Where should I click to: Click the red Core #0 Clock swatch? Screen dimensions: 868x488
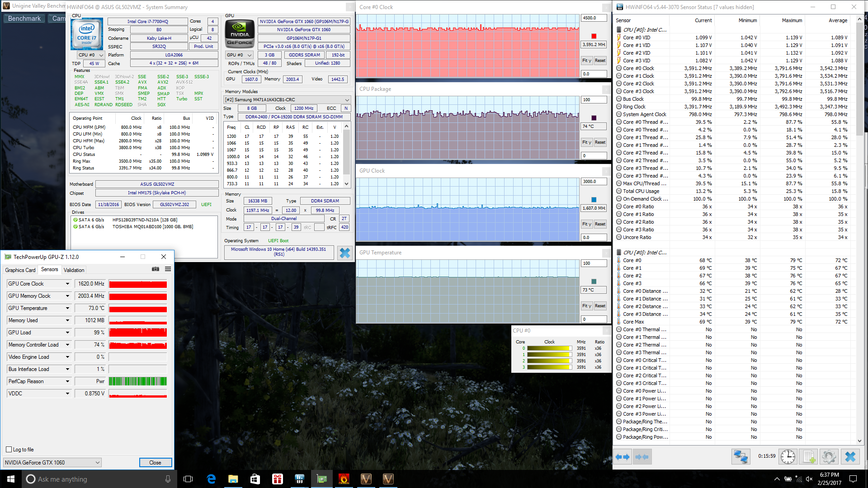click(594, 36)
